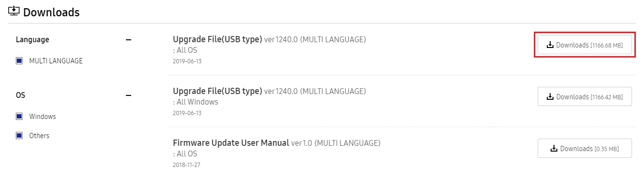Click the 2018-11-27 date under user manual
Screen dimensions: 644x177
coord(187,165)
